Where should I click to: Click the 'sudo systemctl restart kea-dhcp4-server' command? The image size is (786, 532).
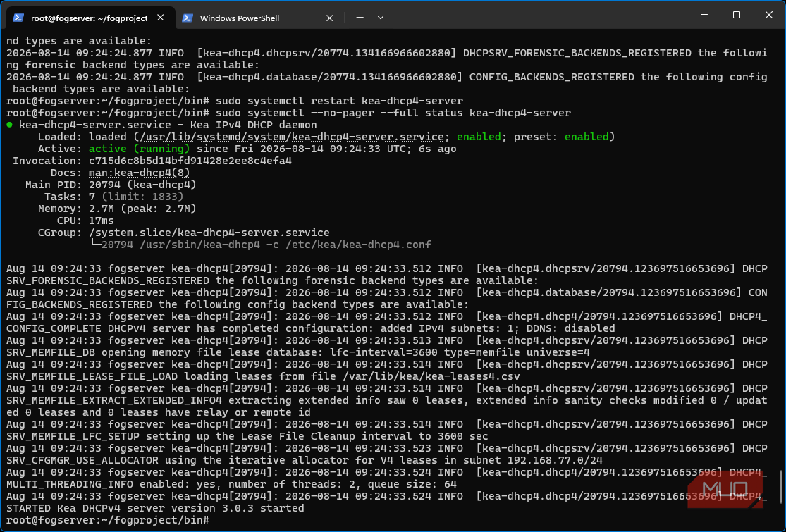click(x=339, y=101)
